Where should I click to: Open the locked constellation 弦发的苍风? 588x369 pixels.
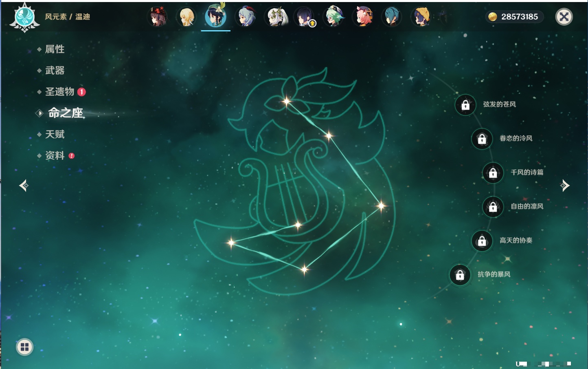pyautogui.click(x=465, y=105)
